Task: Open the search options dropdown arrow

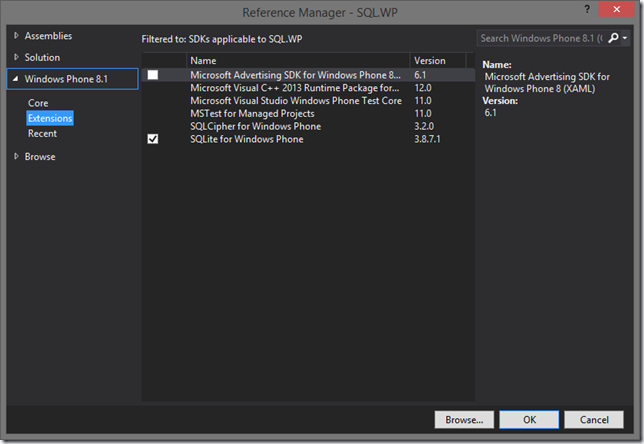Action: click(625, 38)
